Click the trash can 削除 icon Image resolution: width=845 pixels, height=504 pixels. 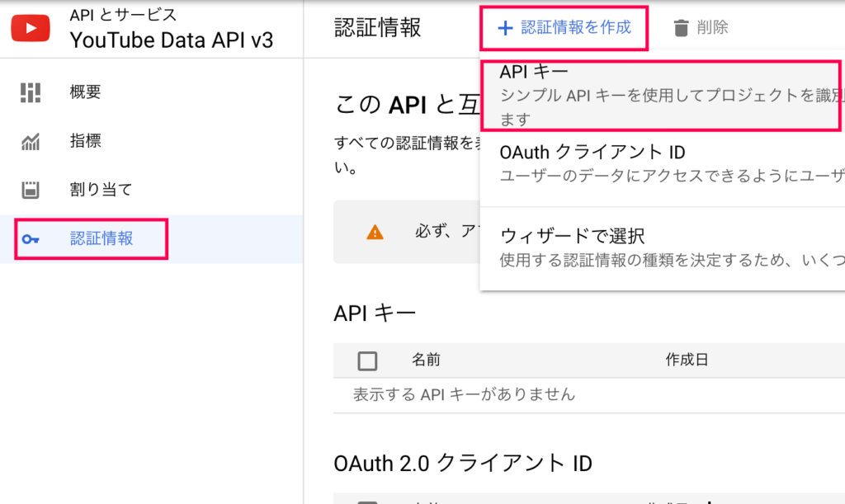point(681,28)
